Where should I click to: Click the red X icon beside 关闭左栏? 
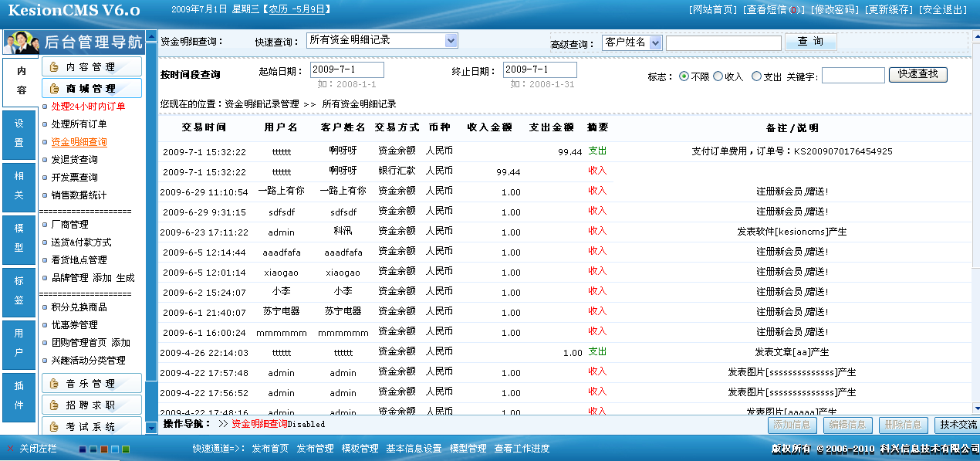pos(10,449)
